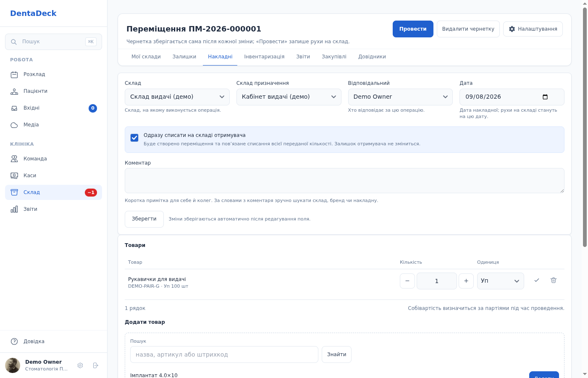588x378 pixels.
Task: Switch to the Мої склади tab
Action: [x=146, y=57]
